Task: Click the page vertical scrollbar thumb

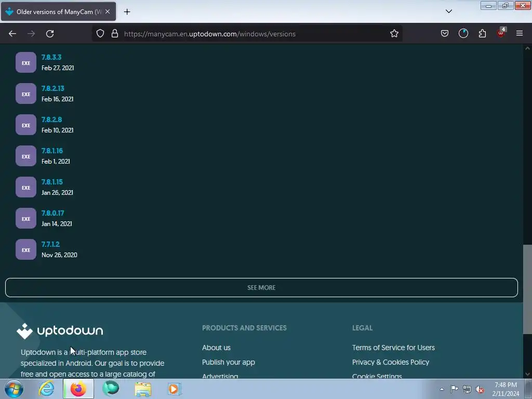Action: pyautogui.click(x=527, y=289)
